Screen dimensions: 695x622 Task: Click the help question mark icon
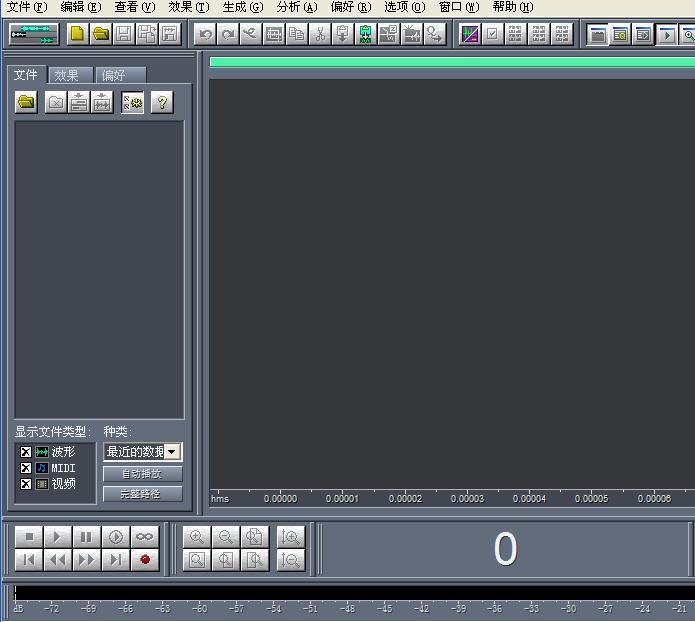pos(162,102)
